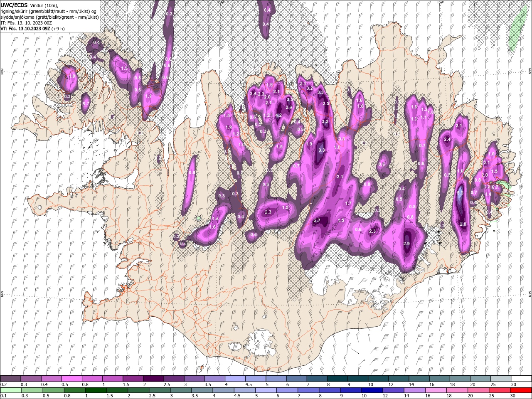Click the '0.2' label in the purple legend
532x399 pixels.
pyautogui.click(x=3, y=384)
